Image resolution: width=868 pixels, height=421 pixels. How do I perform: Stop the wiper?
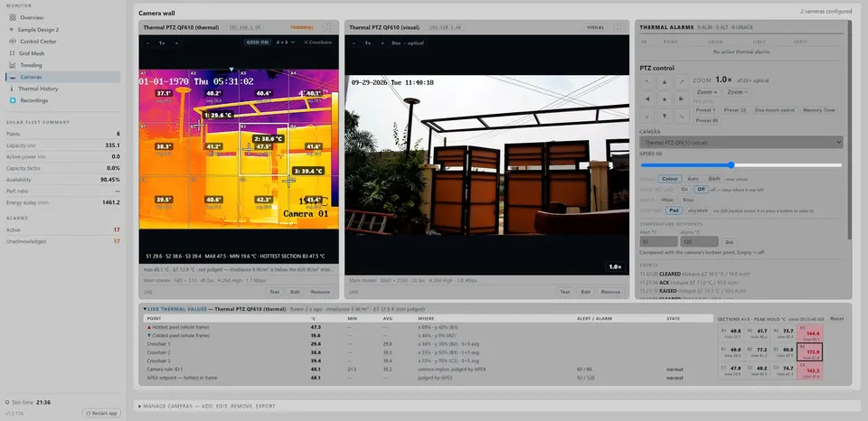[x=688, y=200]
